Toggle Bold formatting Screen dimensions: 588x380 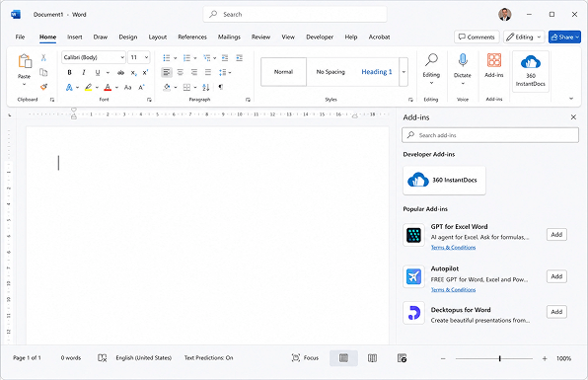pos(69,72)
